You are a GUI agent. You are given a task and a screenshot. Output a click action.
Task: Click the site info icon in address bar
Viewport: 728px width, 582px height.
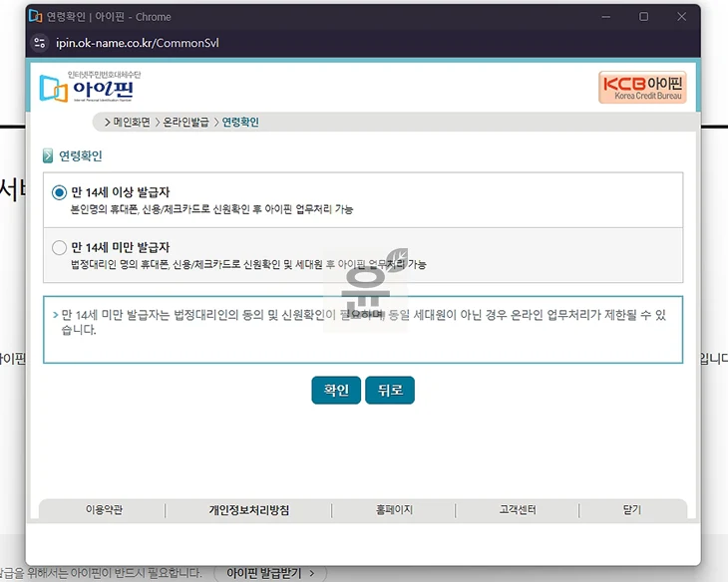[40, 43]
